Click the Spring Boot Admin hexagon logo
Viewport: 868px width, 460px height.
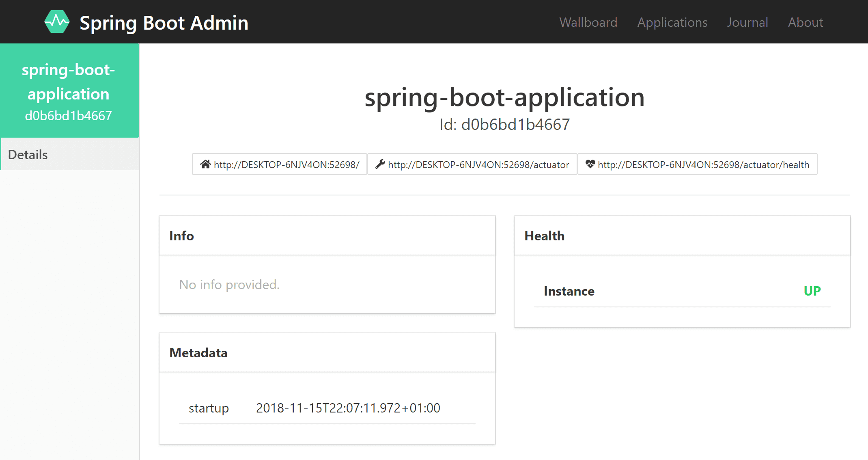click(x=57, y=22)
